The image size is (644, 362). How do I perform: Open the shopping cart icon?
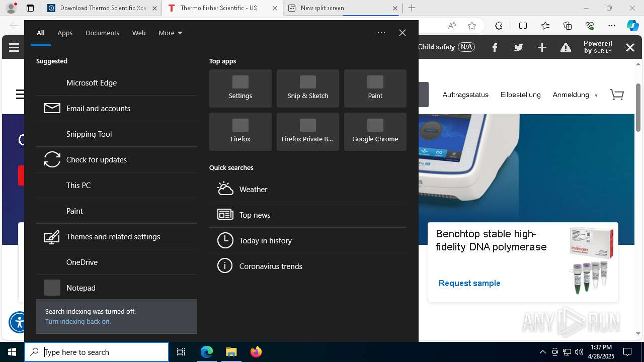pos(617,95)
